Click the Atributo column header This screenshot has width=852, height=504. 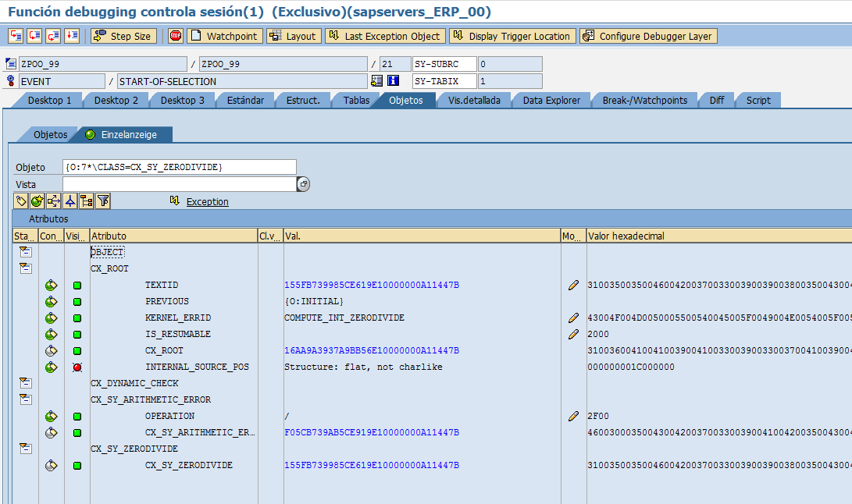coord(173,236)
